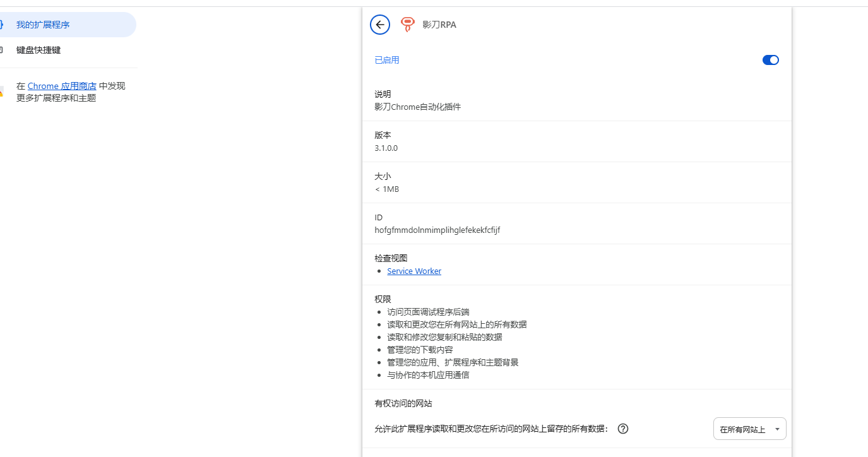
Task: Click the permission 访问页面调试程序后端
Action: (x=428, y=312)
